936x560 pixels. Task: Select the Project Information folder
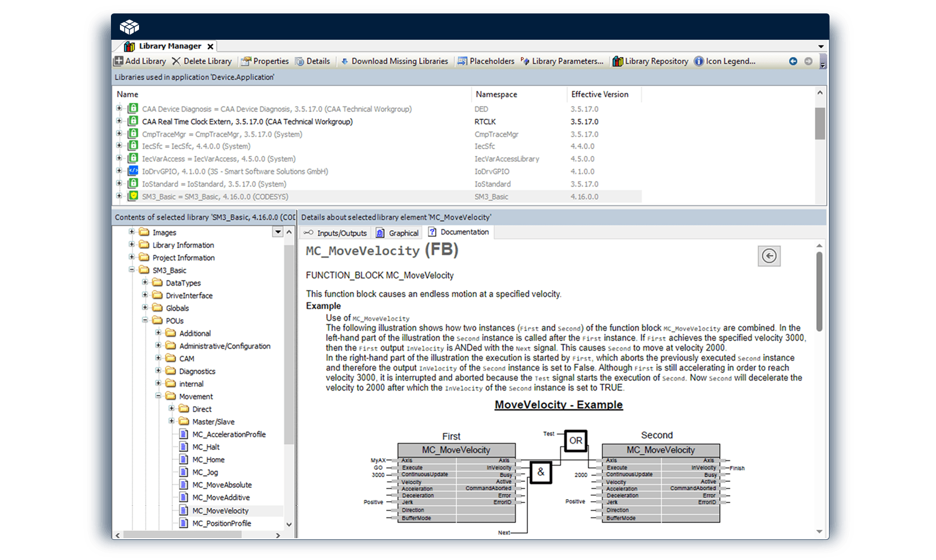(183, 258)
